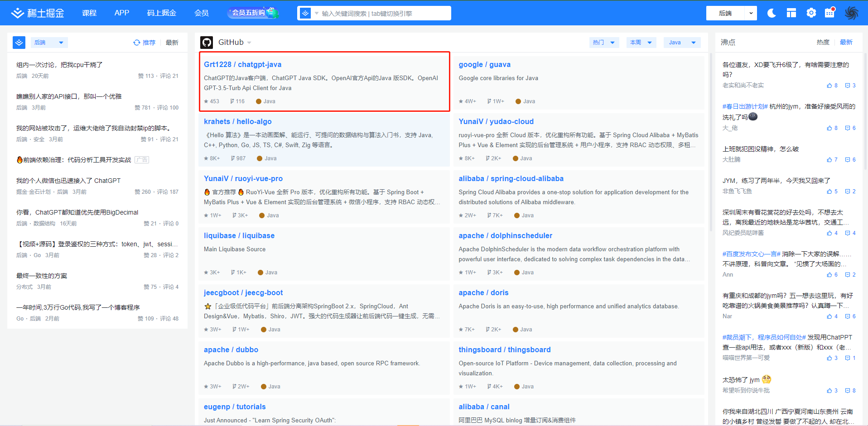Click the user avatar spiral icon

pyautogui.click(x=852, y=13)
